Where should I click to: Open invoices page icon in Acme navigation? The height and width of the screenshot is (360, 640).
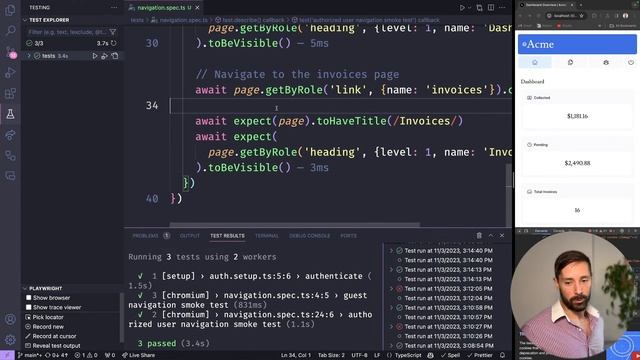tap(570, 62)
